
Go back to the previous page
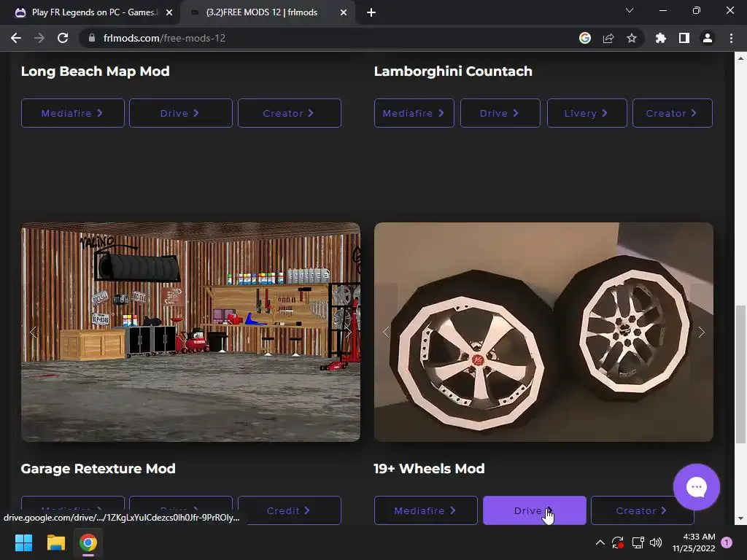point(16,38)
